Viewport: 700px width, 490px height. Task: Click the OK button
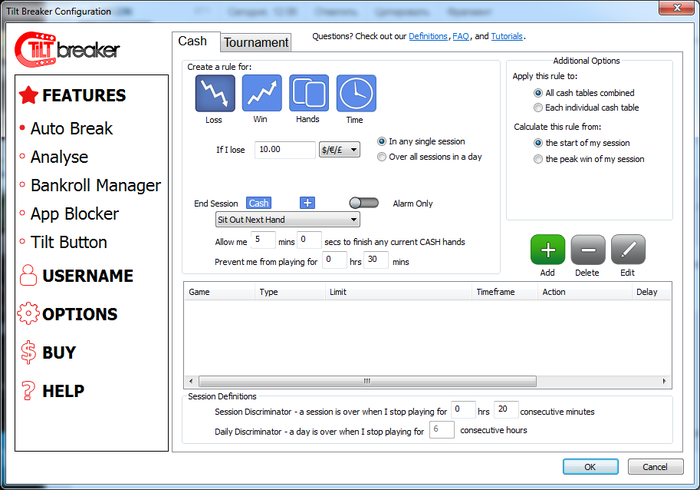[590, 467]
